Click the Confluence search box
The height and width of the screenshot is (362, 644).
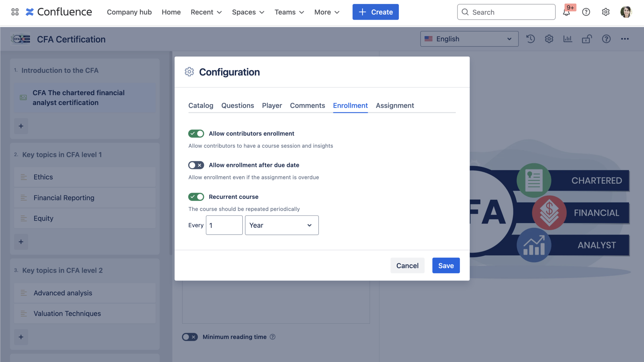[x=506, y=12]
